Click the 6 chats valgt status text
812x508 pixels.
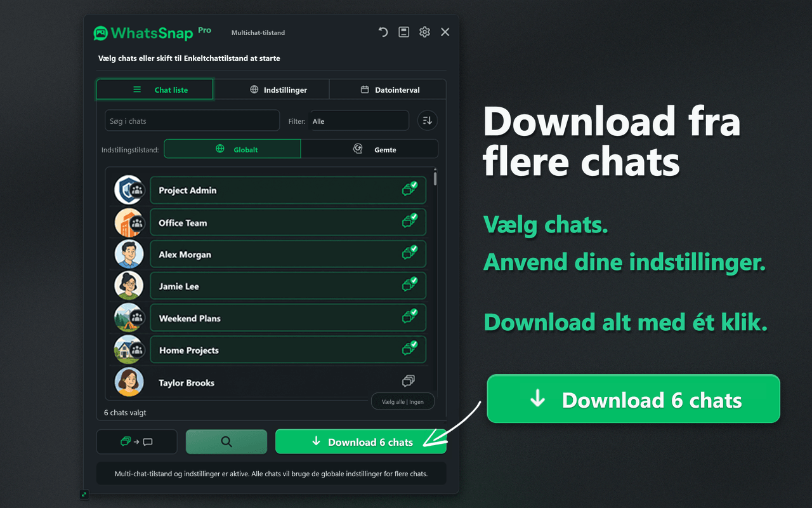tap(126, 413)
